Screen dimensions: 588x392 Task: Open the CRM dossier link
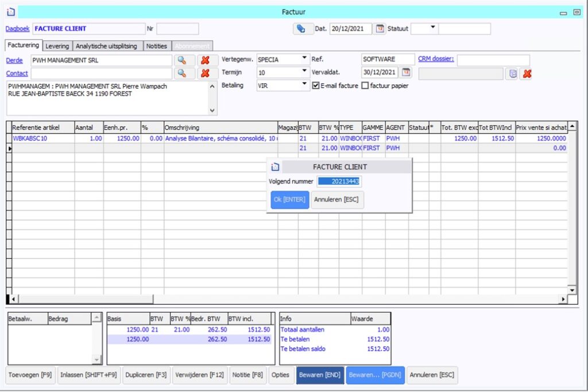436,59
